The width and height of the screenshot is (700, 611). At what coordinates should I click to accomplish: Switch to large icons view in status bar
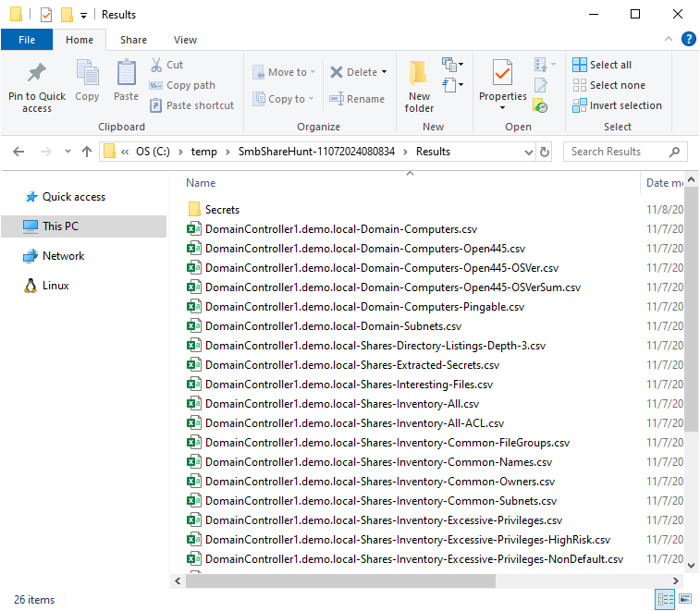click(684, 600)
